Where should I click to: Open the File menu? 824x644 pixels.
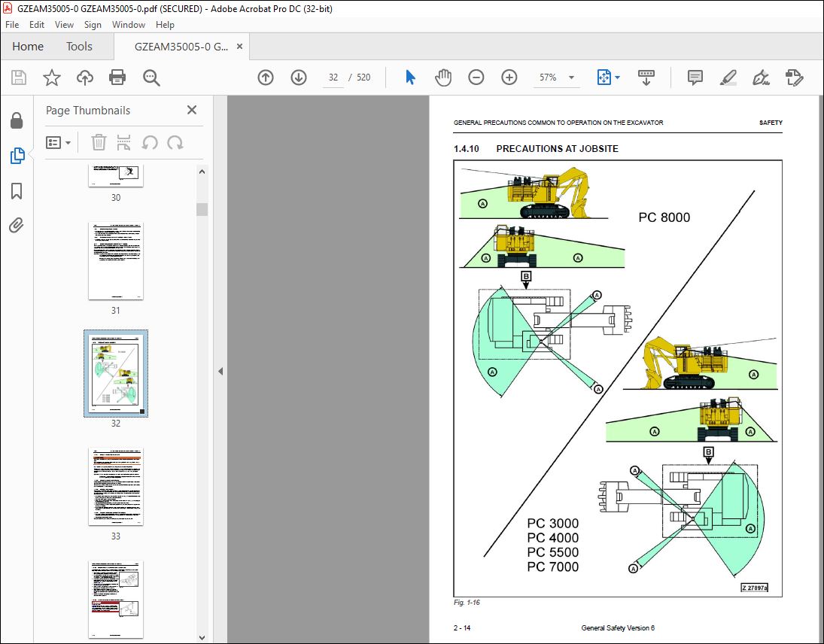tap(12, 25)
